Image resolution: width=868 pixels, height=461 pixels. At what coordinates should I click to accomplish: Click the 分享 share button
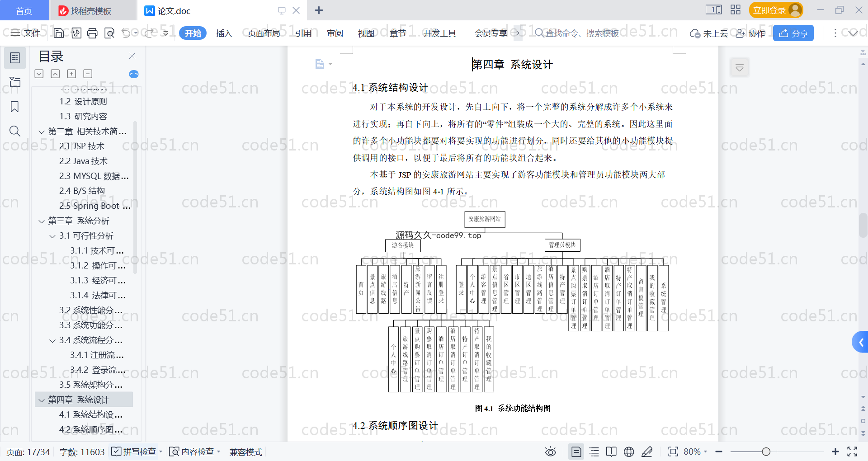tap(793, 33)
